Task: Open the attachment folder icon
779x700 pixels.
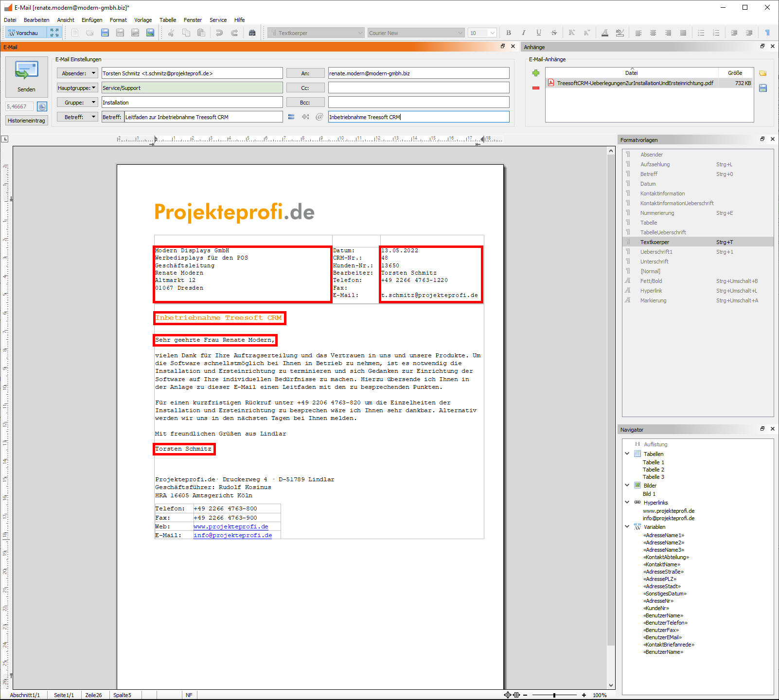Action: pos(762,73)
